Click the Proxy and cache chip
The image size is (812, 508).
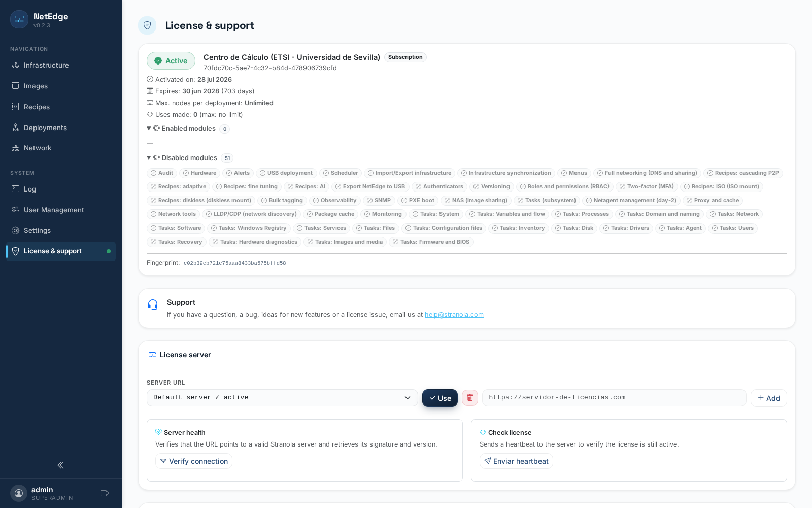tap(713, 201)
